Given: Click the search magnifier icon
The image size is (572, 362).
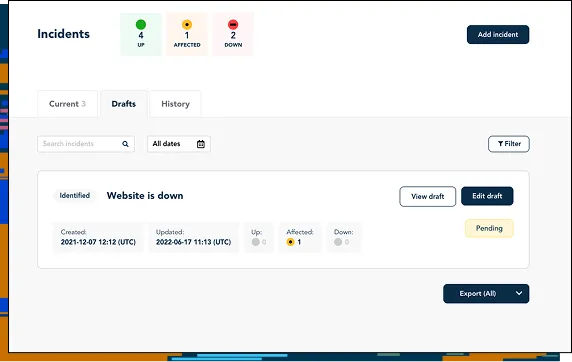Looking at the screenshot, I should pyautogui.click(x=125, y=144).
